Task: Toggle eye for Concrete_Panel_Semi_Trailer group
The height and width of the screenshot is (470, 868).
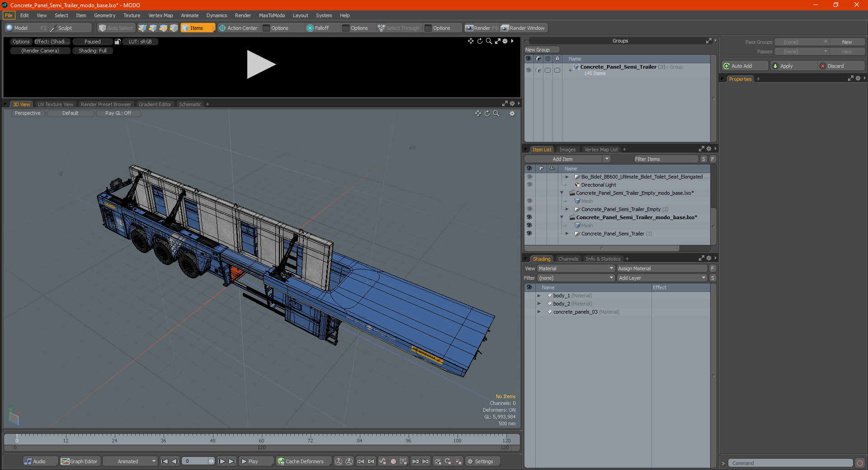Action: (528, 70)
